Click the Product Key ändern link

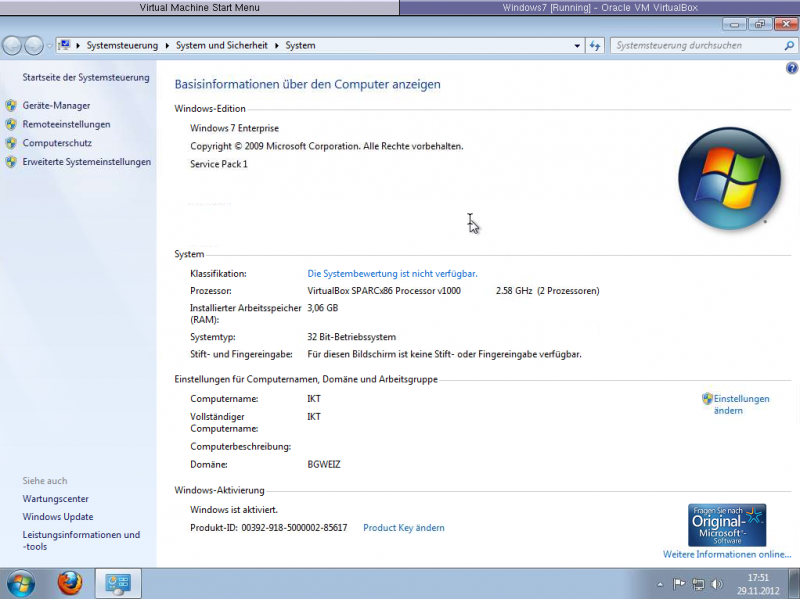[404, 528]
